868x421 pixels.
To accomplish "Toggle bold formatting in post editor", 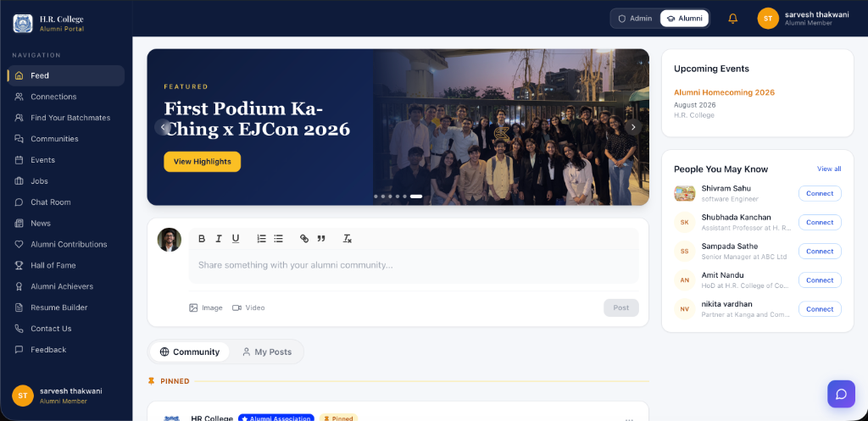I will pos(202,238).
